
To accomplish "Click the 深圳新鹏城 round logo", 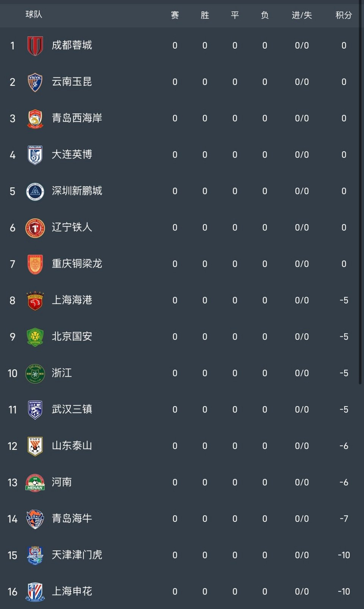I will 35,191.
